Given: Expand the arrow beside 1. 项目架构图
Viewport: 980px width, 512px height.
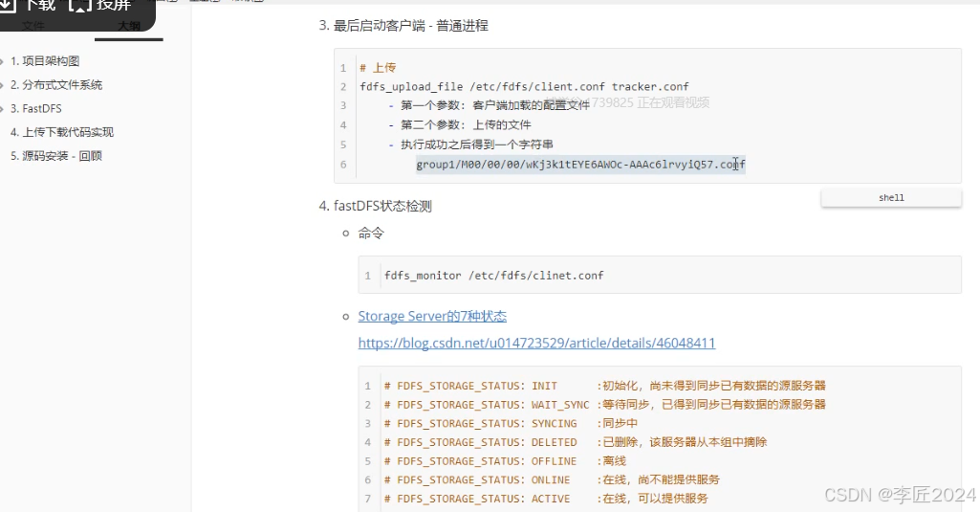Looking at the screenshot, I should (2, 61).
